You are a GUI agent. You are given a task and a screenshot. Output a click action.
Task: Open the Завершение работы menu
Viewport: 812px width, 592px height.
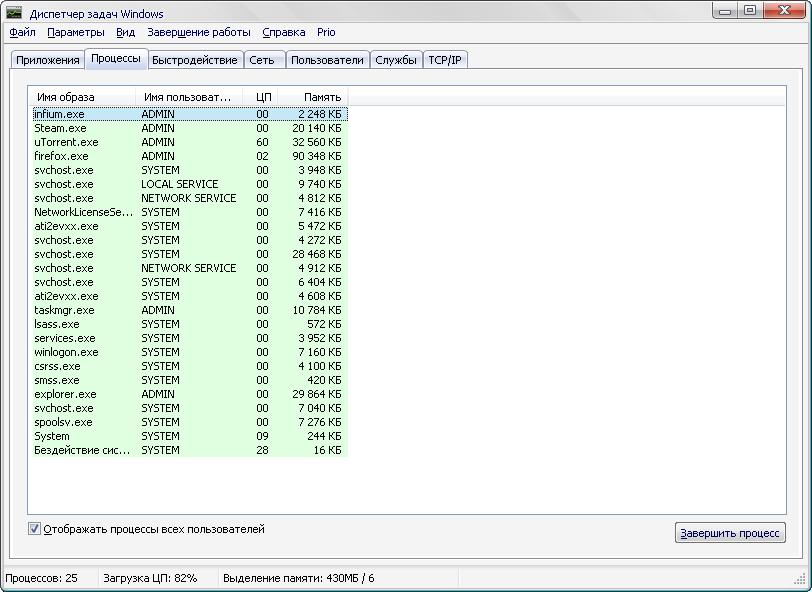(x=199, y=32)
